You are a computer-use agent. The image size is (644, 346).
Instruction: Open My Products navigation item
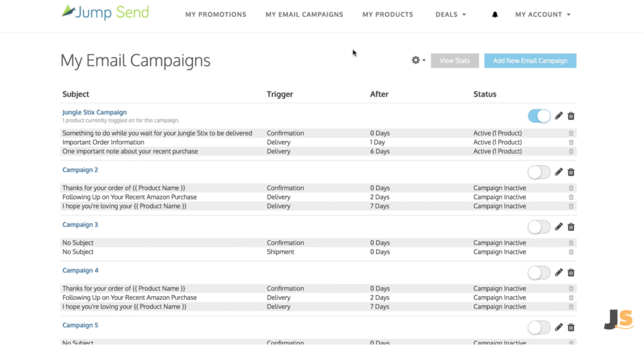click(x=387, y=14)
